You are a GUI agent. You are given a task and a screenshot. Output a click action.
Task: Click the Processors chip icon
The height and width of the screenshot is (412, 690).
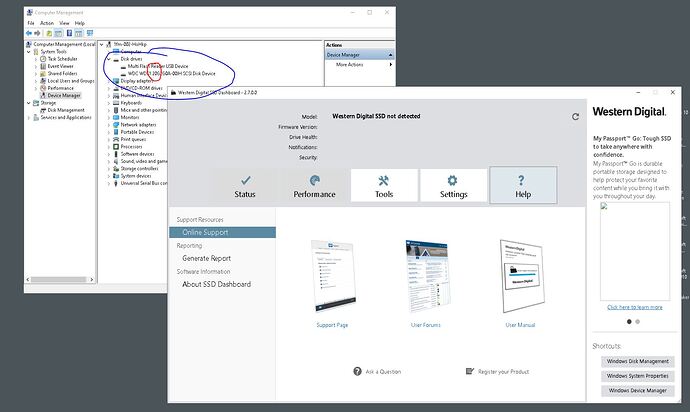(x=116, y=147)
